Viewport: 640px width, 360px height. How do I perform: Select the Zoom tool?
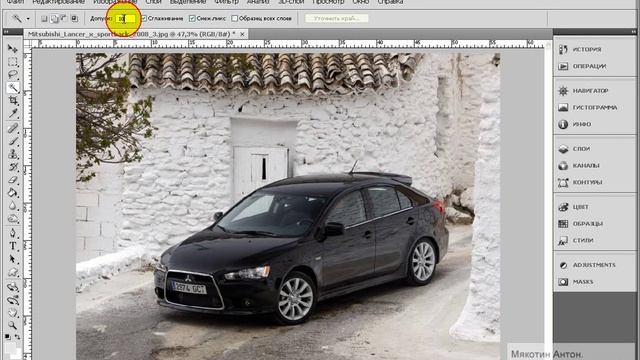point(13,325)
